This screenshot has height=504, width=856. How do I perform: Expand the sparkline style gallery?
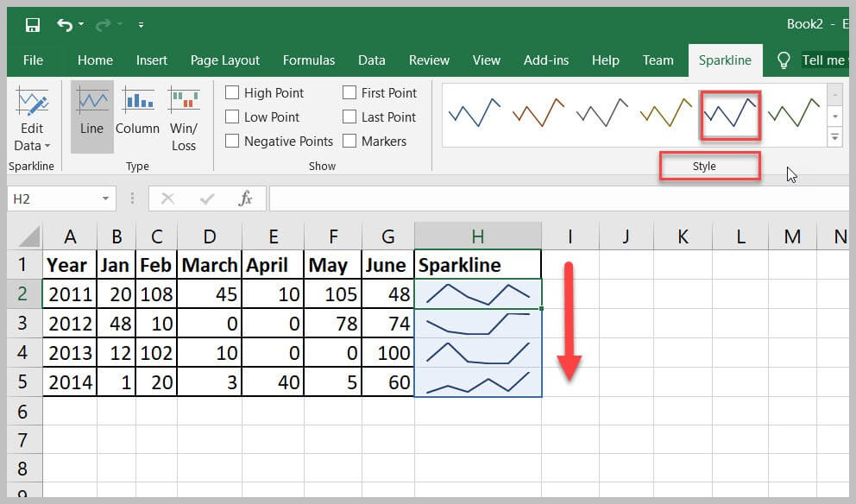[834, 137]
